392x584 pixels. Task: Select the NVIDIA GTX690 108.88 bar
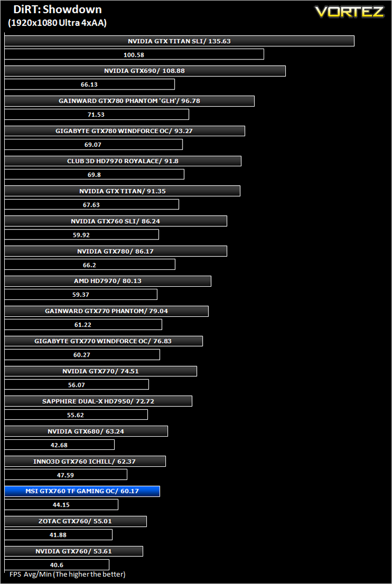(x=145, y=71)
